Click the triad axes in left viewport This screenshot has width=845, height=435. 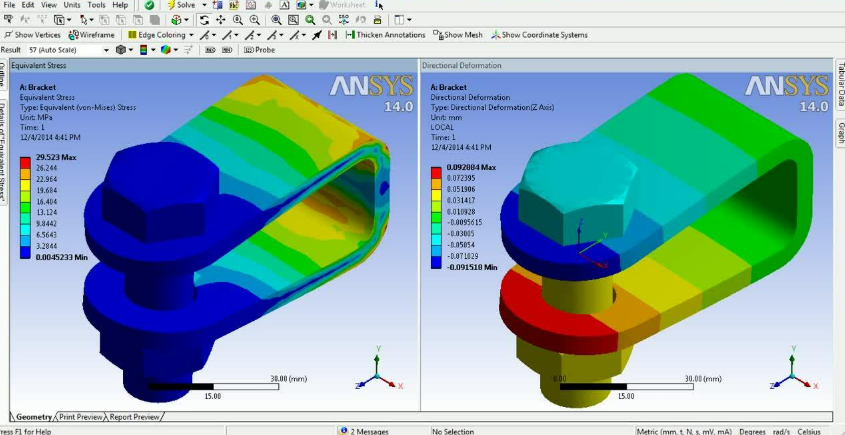(x=374, y=374)
